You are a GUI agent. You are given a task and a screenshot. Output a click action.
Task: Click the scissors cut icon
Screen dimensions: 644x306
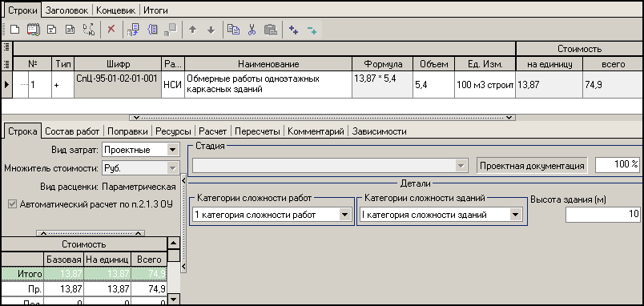tap(252, 30)
